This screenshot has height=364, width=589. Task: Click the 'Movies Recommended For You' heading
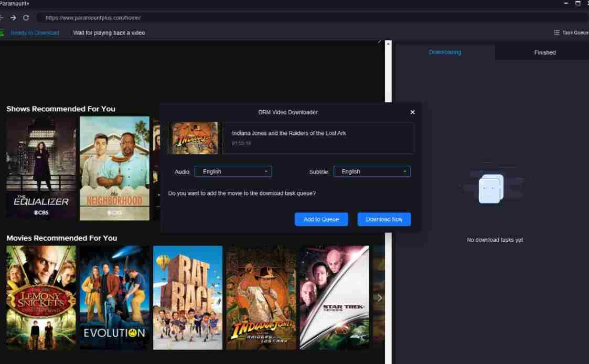coord(61,238)
